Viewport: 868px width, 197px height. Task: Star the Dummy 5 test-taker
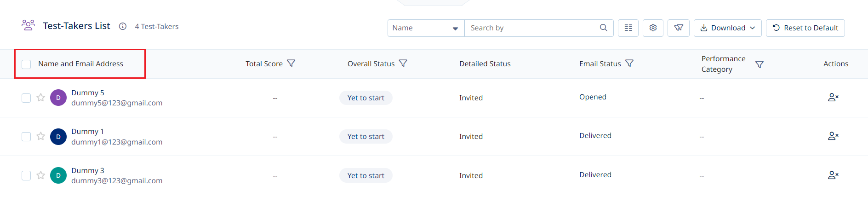pos(41,98)
